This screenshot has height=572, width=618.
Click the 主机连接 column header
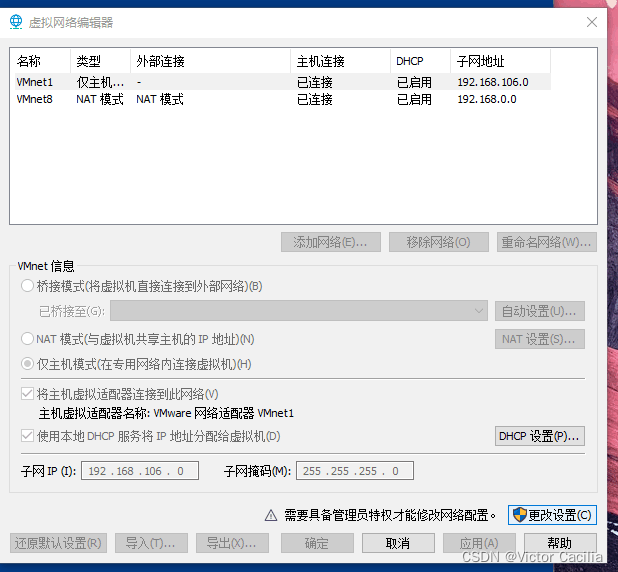point(341,61)
